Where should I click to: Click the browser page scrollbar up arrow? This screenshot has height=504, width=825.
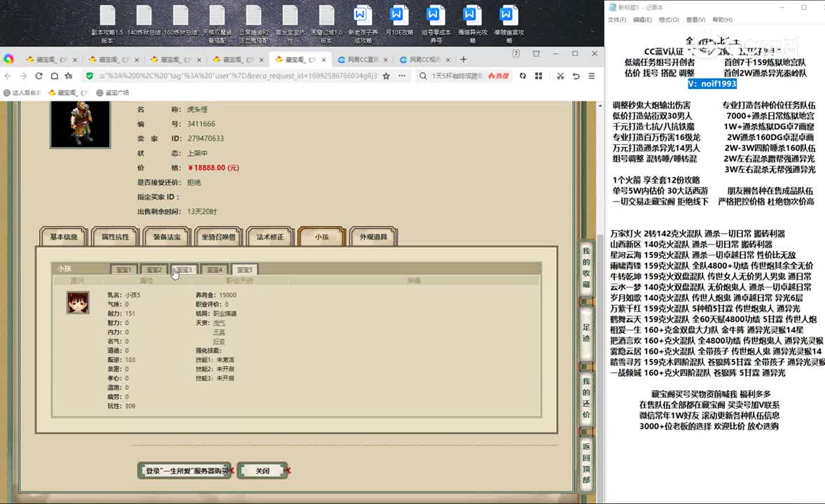pyautogui.click(x=600, y=105)
